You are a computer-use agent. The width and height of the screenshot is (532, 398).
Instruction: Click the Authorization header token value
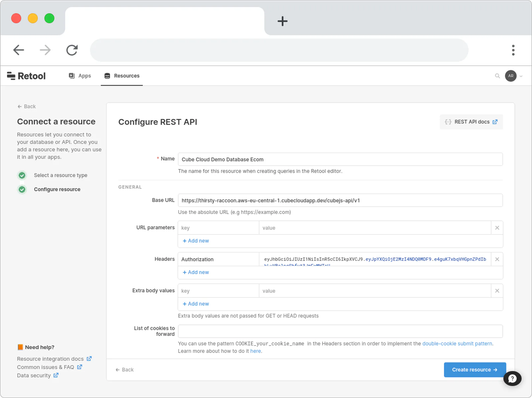[x=375, y=259]
